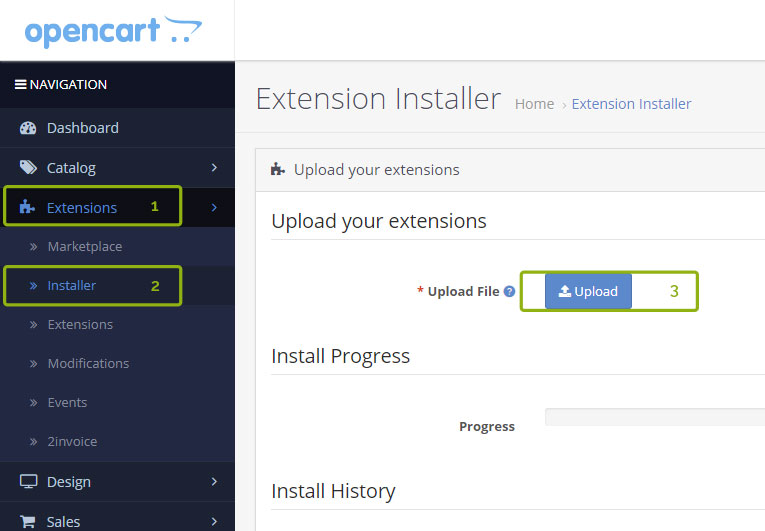Click puzzle icon in Upload your extensions header

point(278,169)
